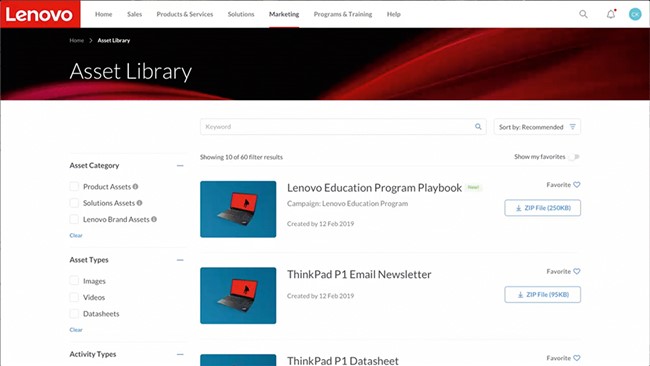Click the Asset Library breadcrumb text
The width and height of the screenshot is (650, 366).
pyautogui.click(x=114, y=40)
